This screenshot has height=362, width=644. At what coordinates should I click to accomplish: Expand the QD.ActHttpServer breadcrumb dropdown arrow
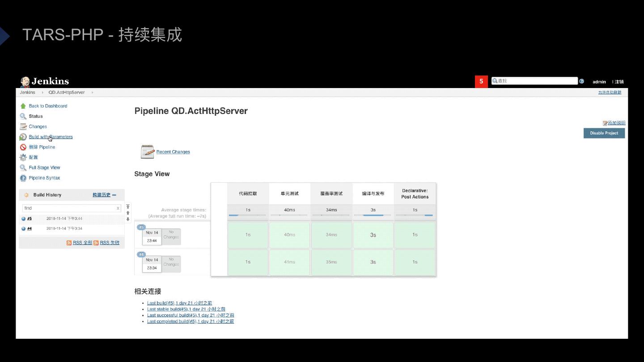pos(92,93)
